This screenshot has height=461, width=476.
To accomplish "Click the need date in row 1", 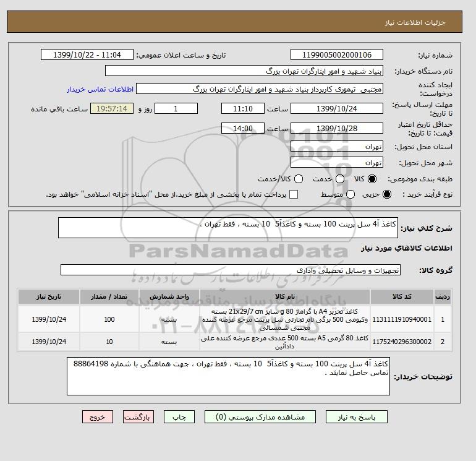I will tap(49, 319).
